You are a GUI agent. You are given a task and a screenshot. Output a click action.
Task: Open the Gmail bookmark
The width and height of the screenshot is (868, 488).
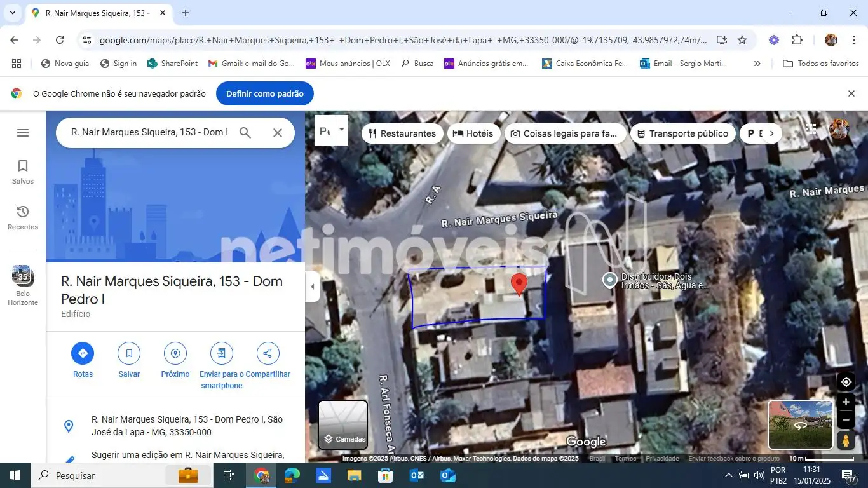pos(252,64)
